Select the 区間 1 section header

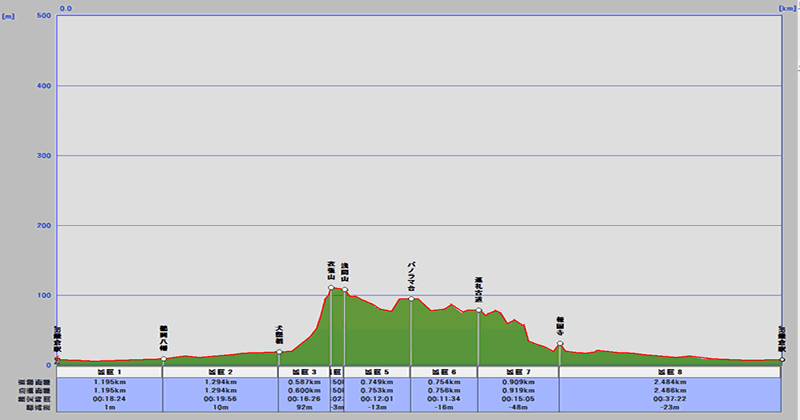[x=109, y=372]
